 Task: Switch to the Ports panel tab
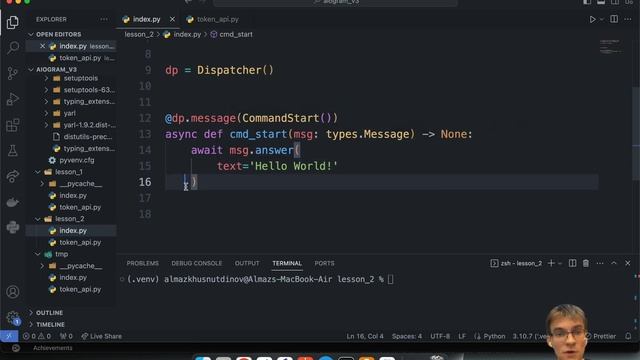point(324,263)
